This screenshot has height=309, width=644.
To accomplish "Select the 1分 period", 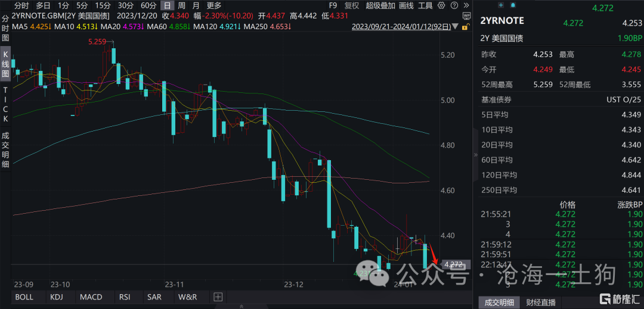I will pos(63,5).
